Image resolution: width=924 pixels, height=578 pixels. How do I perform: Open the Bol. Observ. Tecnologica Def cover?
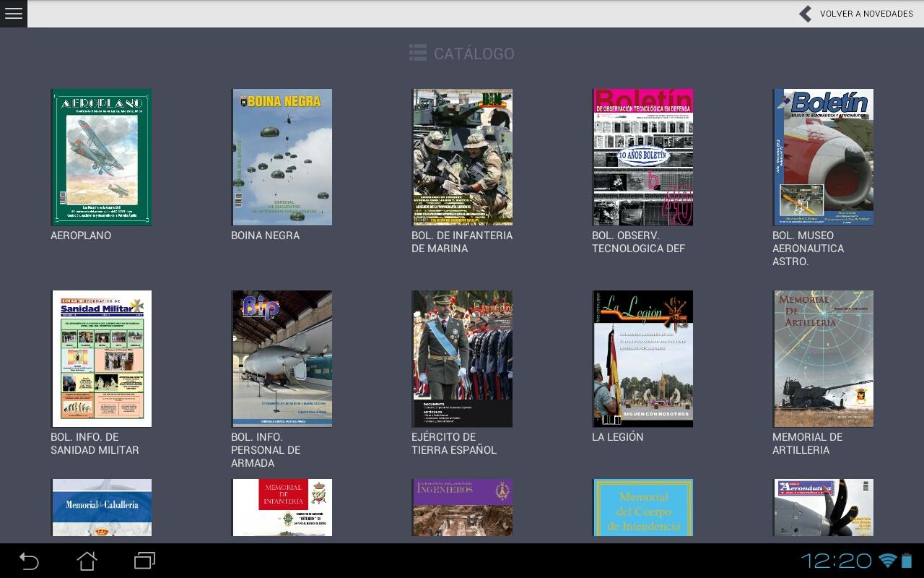(x=642, y=157)
